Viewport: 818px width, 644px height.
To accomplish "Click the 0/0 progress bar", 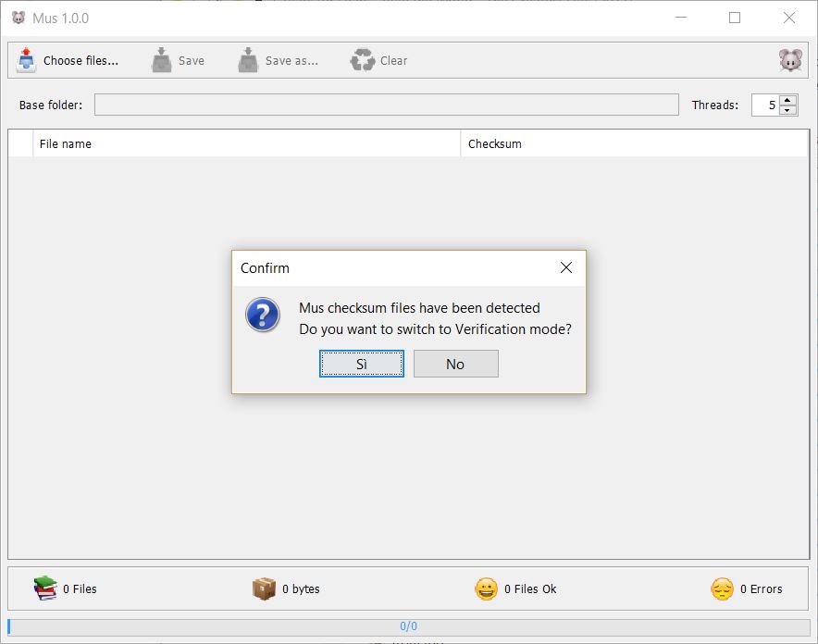I will click(x=408, y=626).
